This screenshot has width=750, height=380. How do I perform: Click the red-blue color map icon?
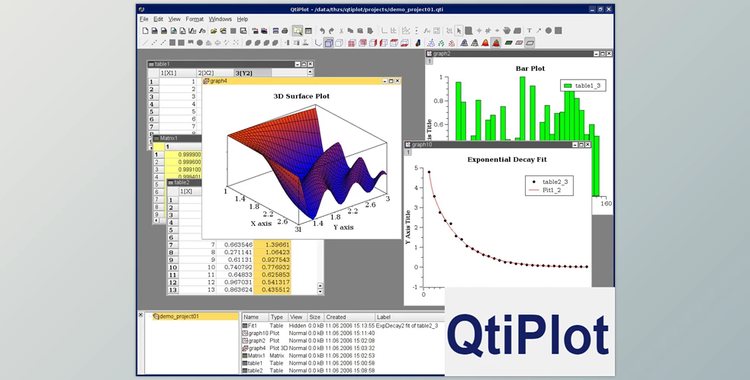[x=418, y=43]
